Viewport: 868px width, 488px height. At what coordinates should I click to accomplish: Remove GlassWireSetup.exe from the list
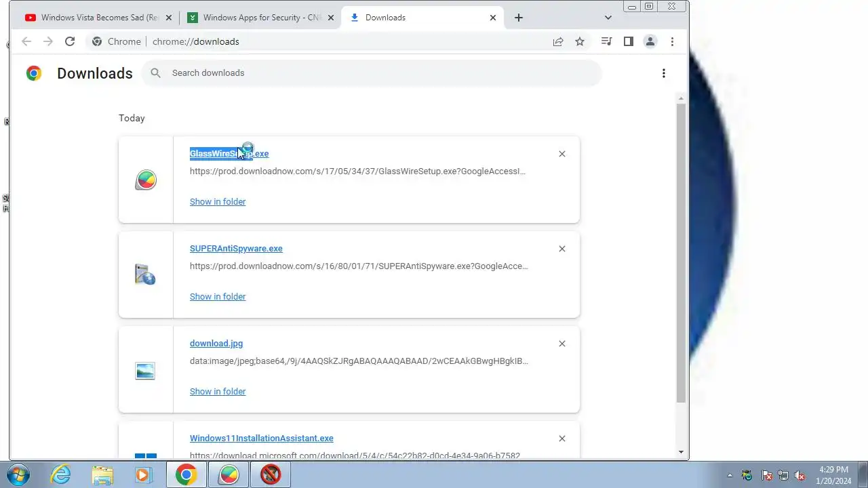point(562,154)
